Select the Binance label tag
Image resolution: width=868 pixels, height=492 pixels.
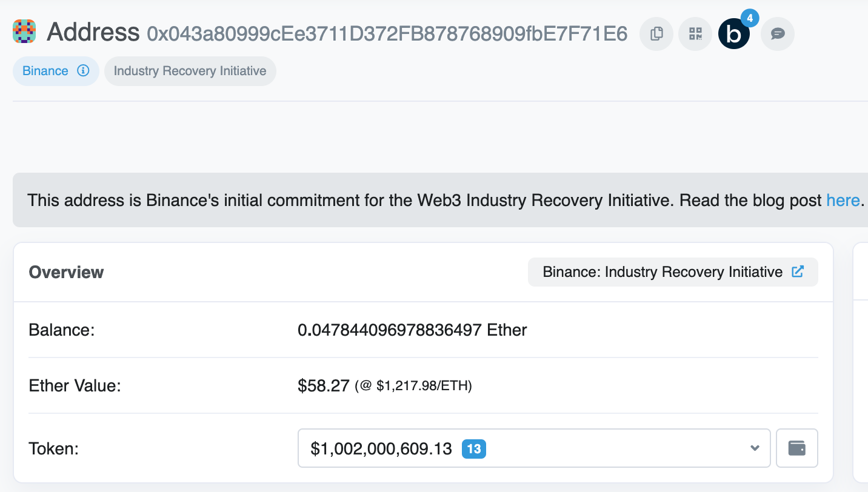pos(45,71)
